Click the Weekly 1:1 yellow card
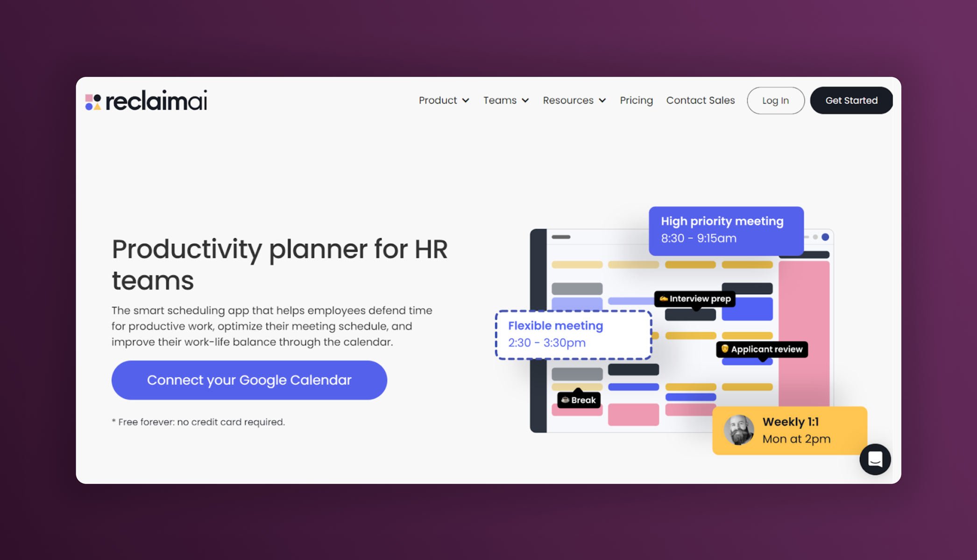Viewport: 977px width, 560px height. (789, 430)
